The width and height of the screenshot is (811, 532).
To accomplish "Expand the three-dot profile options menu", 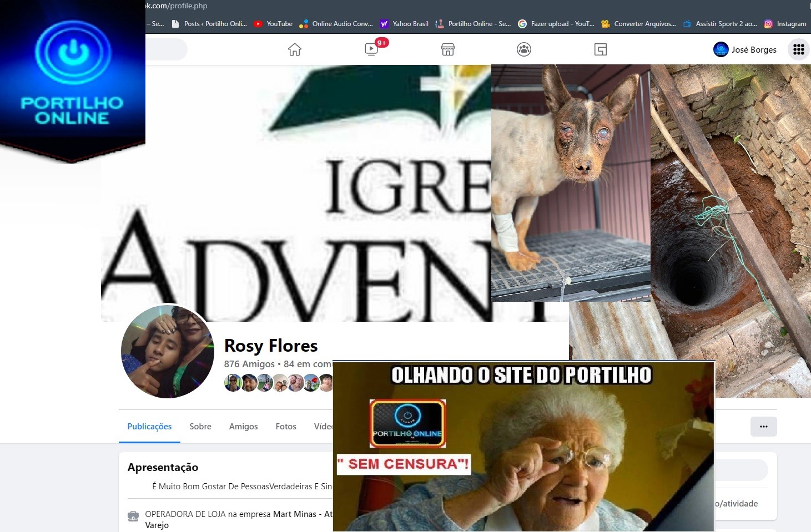I will point(763,427).
